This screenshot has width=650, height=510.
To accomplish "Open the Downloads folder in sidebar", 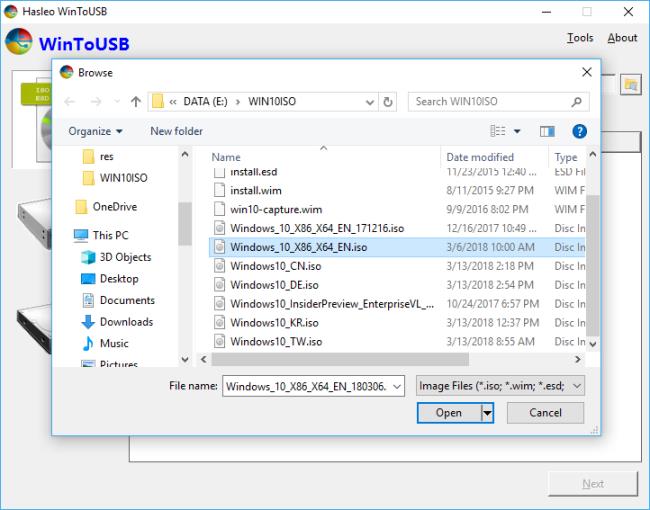I will tap(126, 322).
